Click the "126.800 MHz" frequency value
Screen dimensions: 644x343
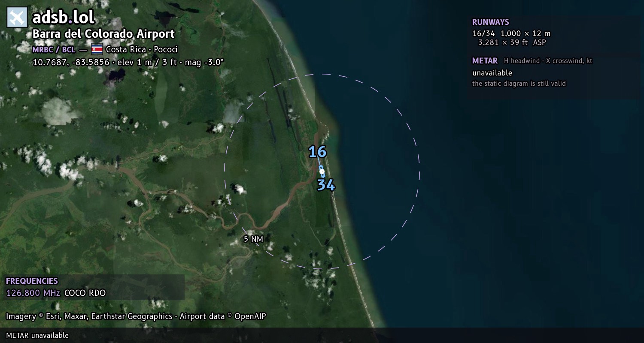[33, 293]
